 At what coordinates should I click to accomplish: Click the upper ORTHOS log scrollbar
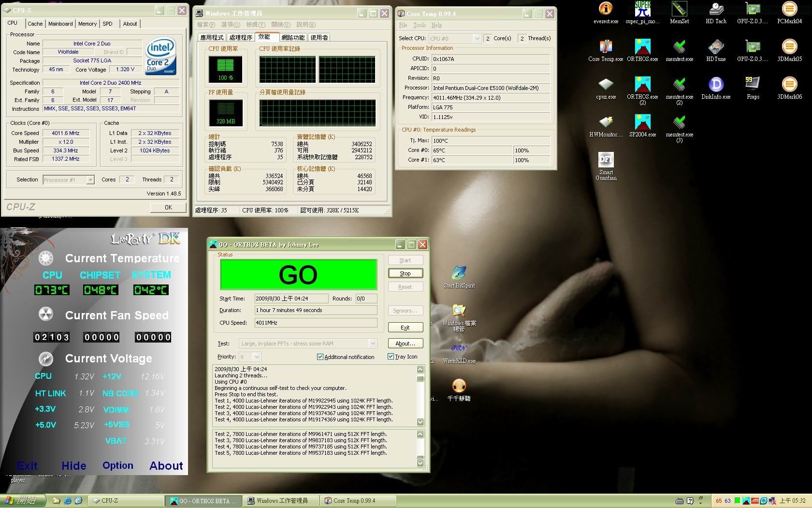[x=420, y=396]
